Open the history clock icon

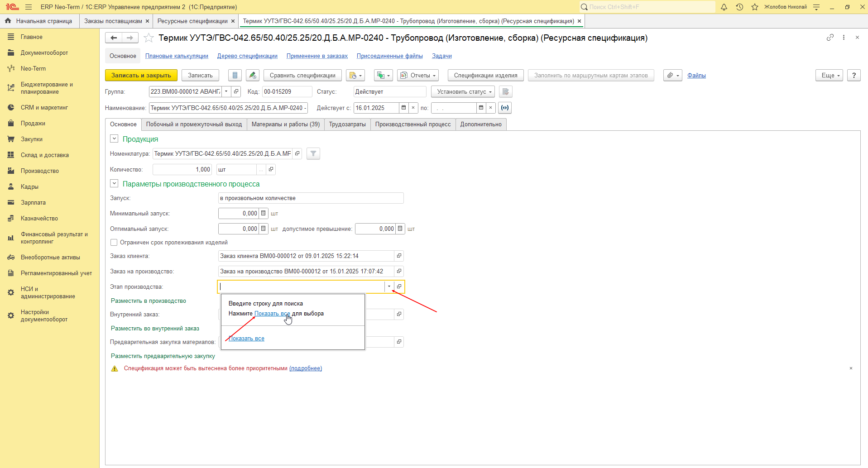(739, 7)
